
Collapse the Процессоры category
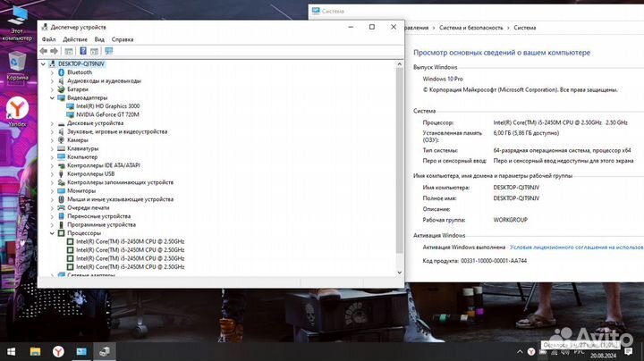click(52, 233)
